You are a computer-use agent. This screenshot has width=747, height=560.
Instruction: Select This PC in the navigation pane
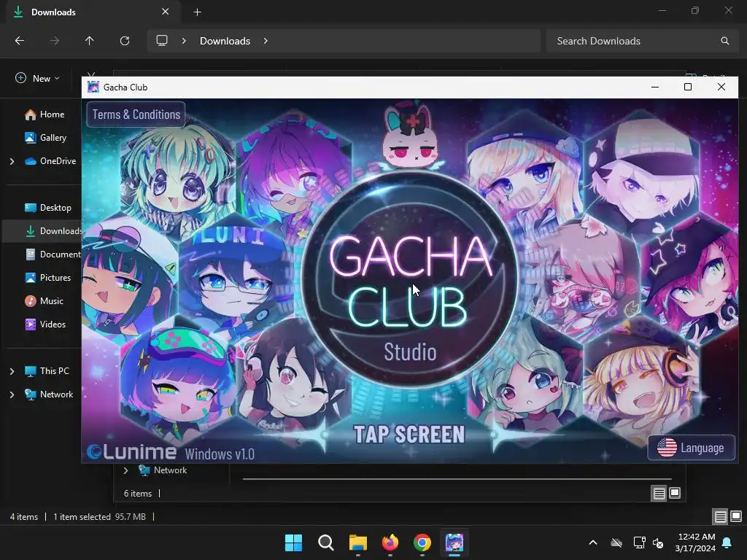point(47,371)
